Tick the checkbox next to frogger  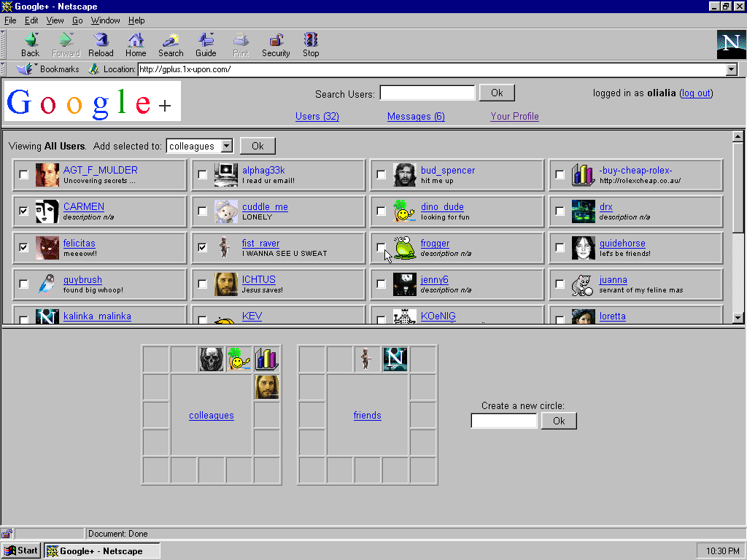[381, 248]
